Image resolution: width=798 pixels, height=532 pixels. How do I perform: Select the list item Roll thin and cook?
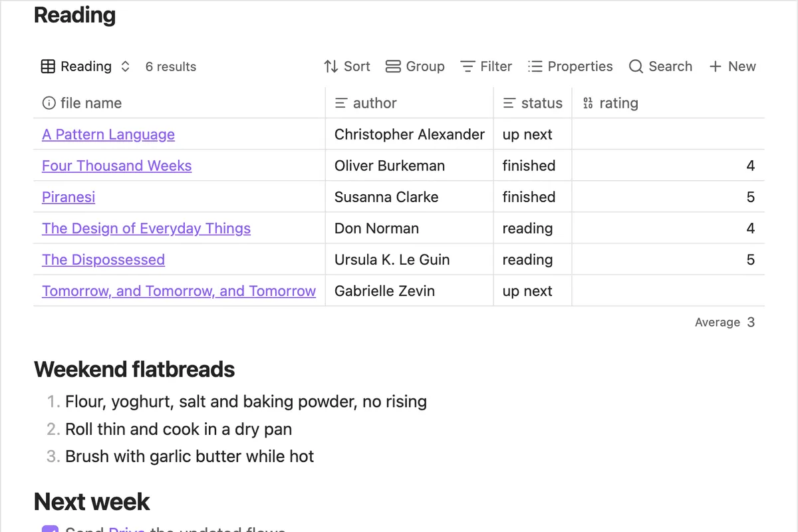coord(178,429)
